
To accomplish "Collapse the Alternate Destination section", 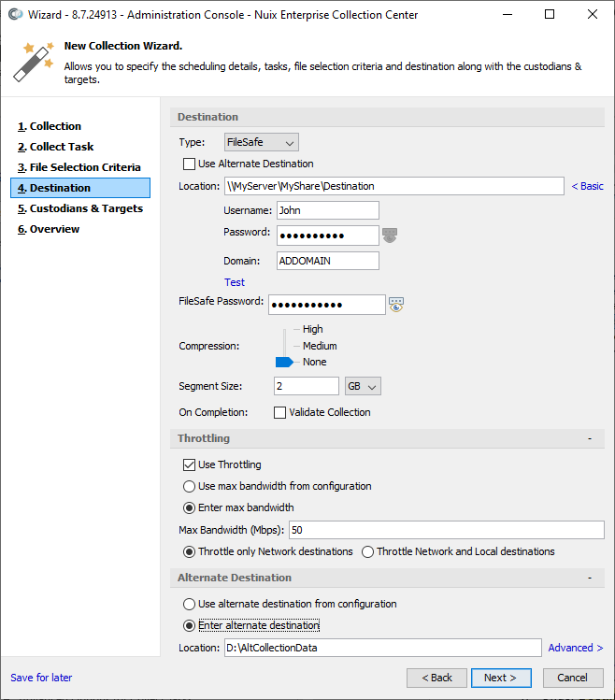I will [590, 578].
